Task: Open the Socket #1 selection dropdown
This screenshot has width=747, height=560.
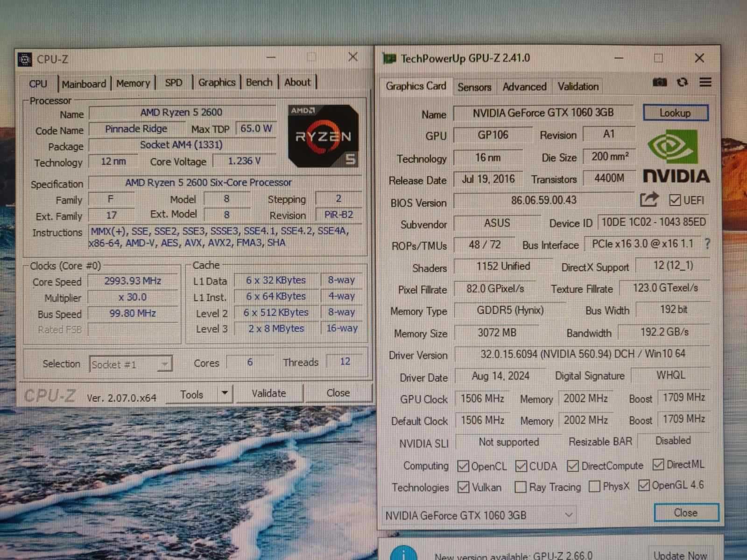Action: click(131, 364)
